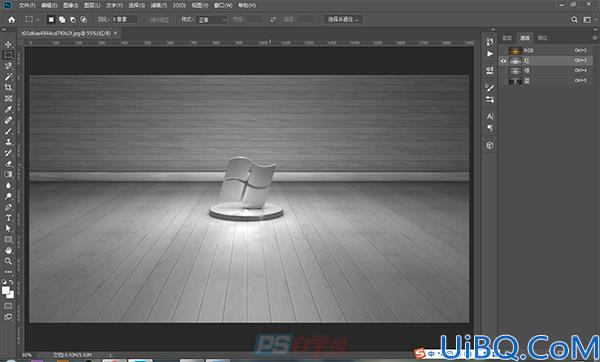
Task: Open the 3D menu
Action: tap(179, 5)
